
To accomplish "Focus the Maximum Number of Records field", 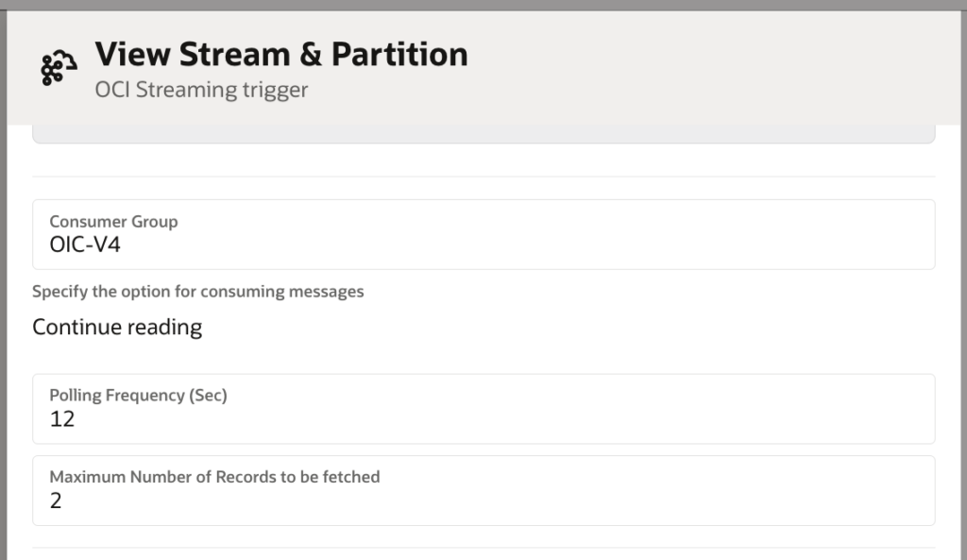I will point(483,491).
